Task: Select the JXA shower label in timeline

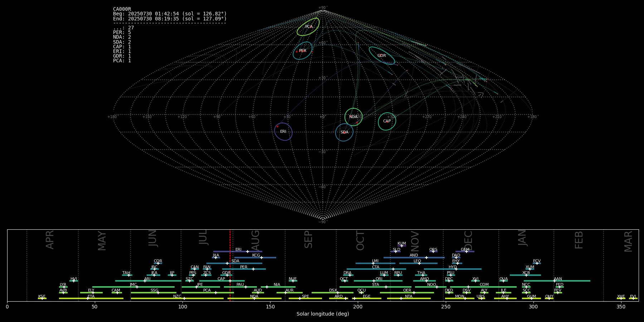Action: tap(216, 255)
